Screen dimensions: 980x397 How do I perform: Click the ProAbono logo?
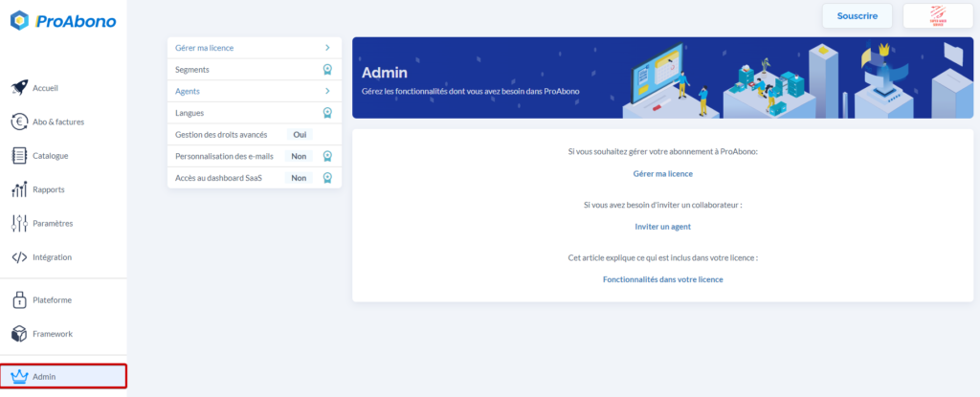click(x=63, y=21)
